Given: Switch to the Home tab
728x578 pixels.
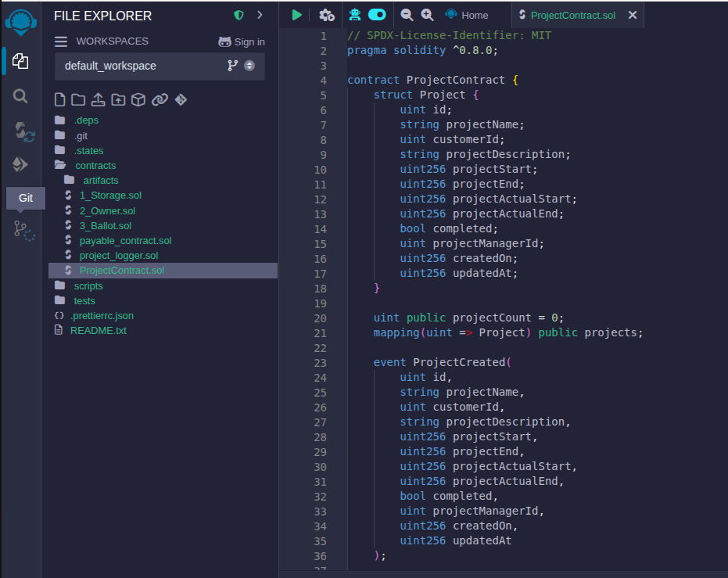Looking at the screenshot, I should point(467,16).
